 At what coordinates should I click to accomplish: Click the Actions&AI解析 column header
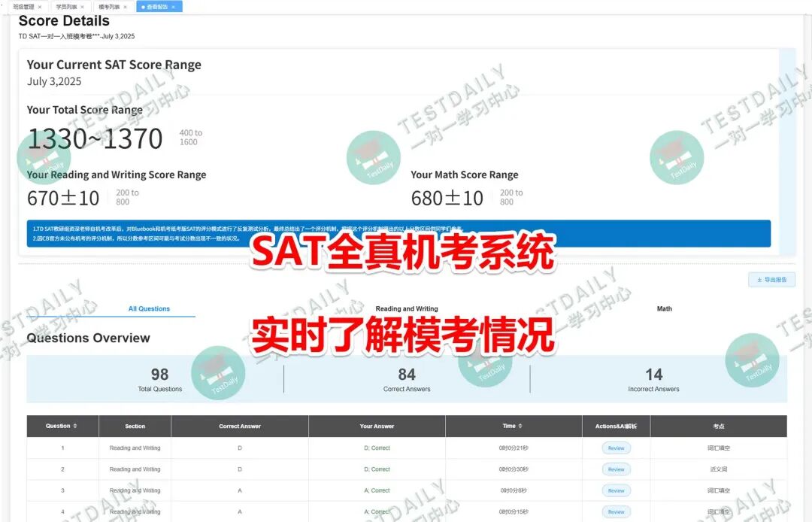[x=617, y=426]
